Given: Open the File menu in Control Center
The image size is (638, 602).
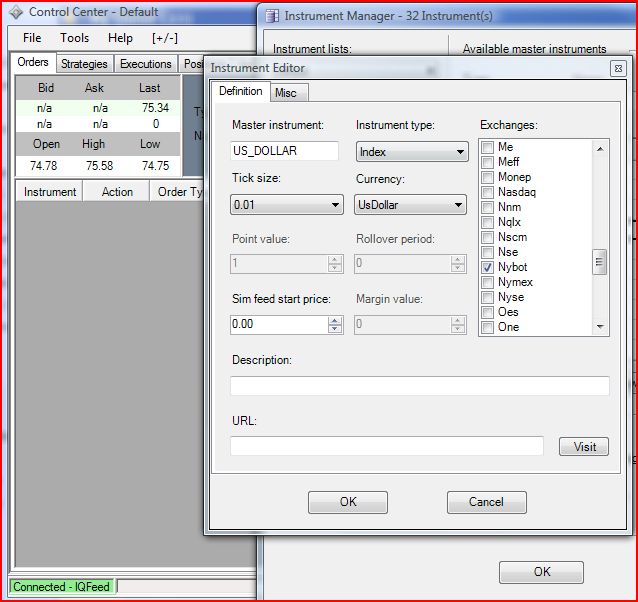Looking at the screenshot, I should pos(32,38).
